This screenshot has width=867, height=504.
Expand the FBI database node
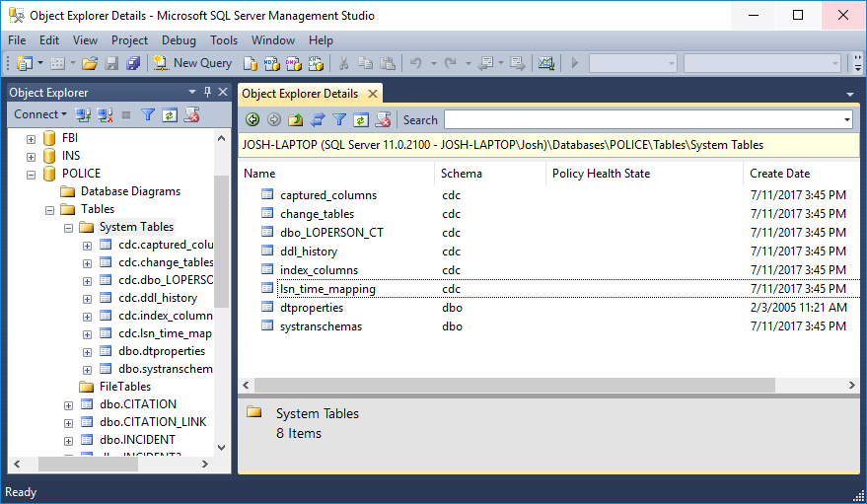(31, 139)
